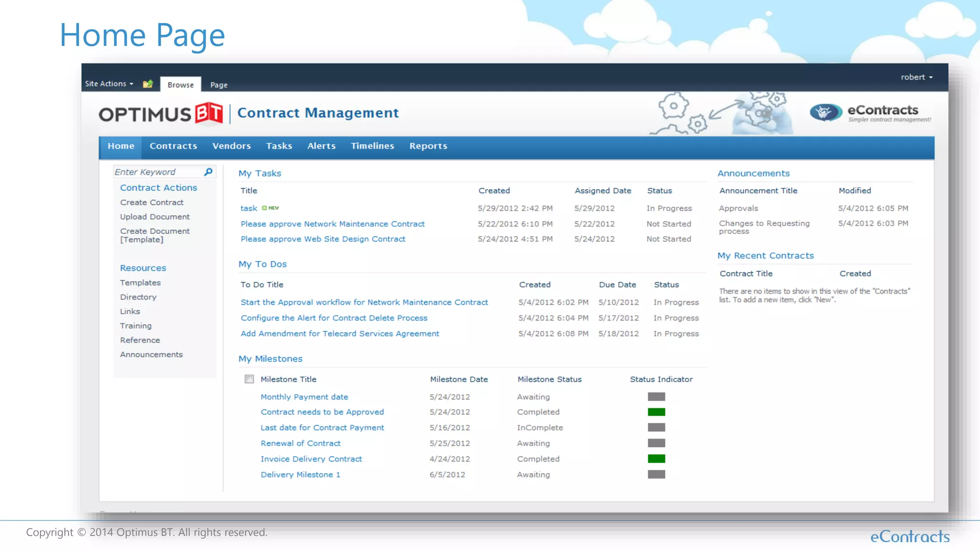This screenshot has width=980, height=551.
Task: Expand the robert user menu
Action: (x=916, y=77)
